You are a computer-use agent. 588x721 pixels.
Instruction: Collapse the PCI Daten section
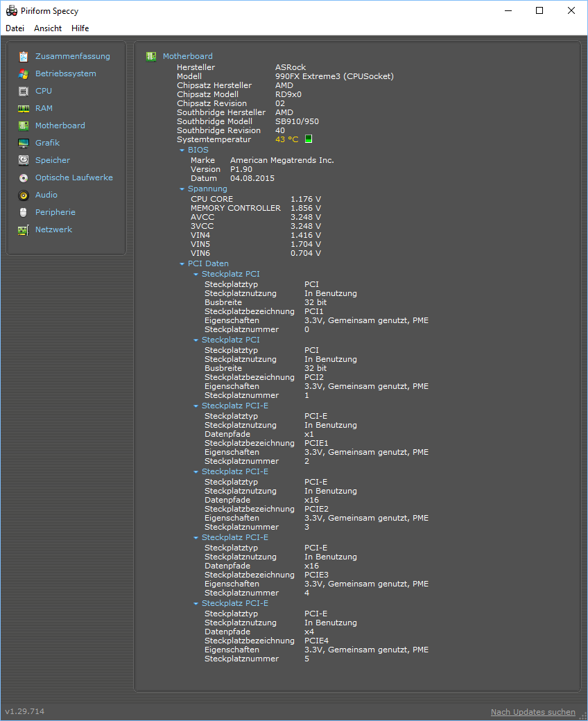(x=182, y=264)
